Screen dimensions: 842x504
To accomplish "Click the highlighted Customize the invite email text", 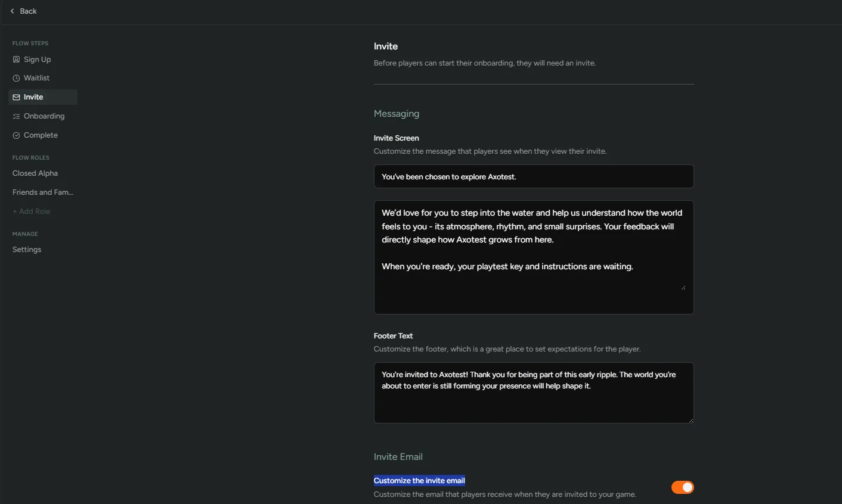I will [x=419, y=480].
